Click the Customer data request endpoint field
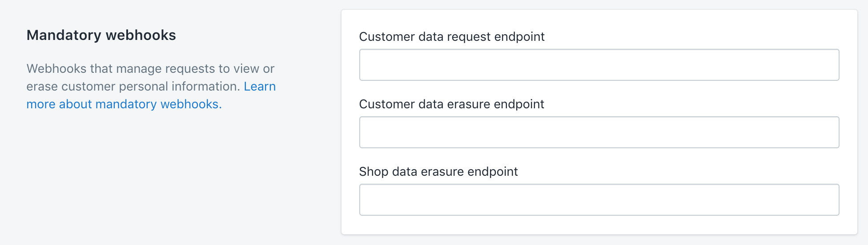This screenshot has height=245, width=868. point(599,65)
